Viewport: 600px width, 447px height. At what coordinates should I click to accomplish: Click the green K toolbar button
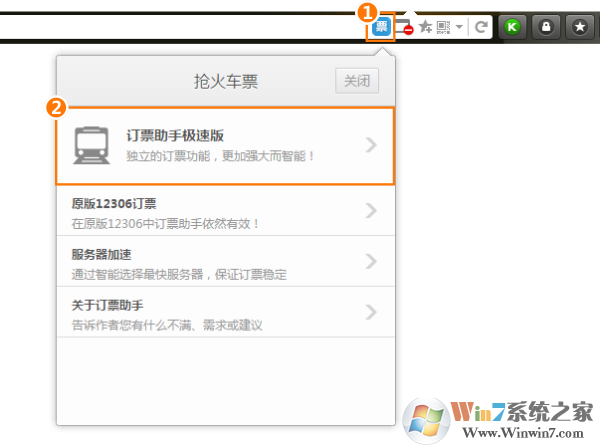512,27
